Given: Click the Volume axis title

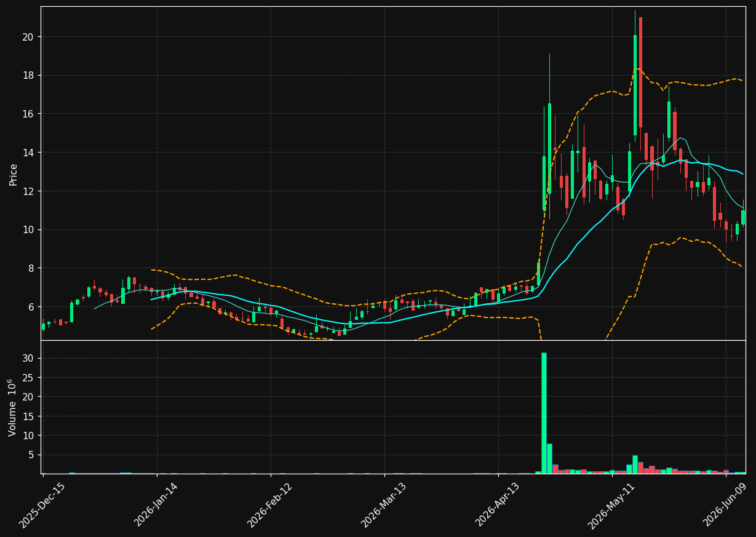Looking at the screenshot, I should 12,408.
